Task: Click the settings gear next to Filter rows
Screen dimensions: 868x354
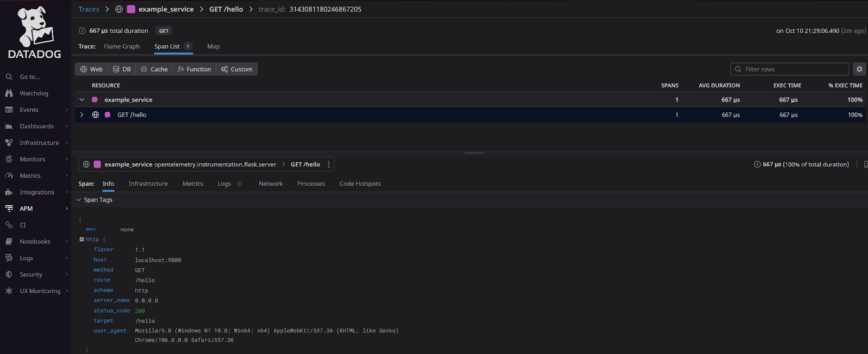Action: click(859, 69)
